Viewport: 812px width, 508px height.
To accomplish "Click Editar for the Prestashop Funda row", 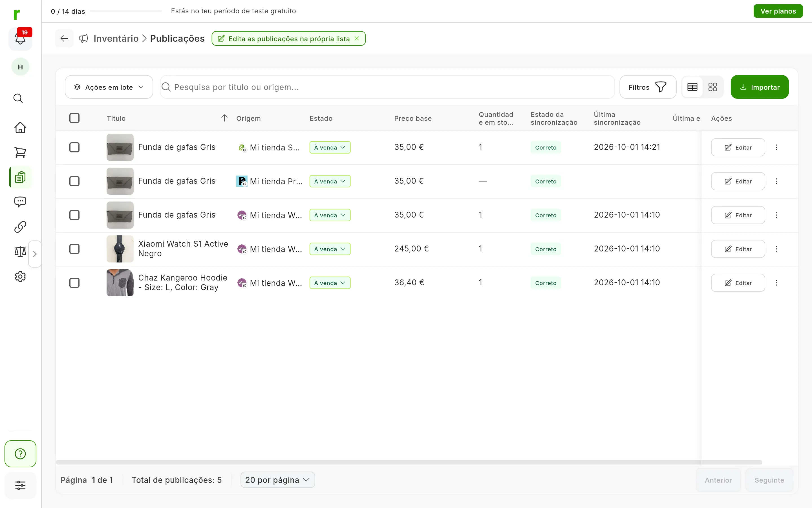I will 738,181.
